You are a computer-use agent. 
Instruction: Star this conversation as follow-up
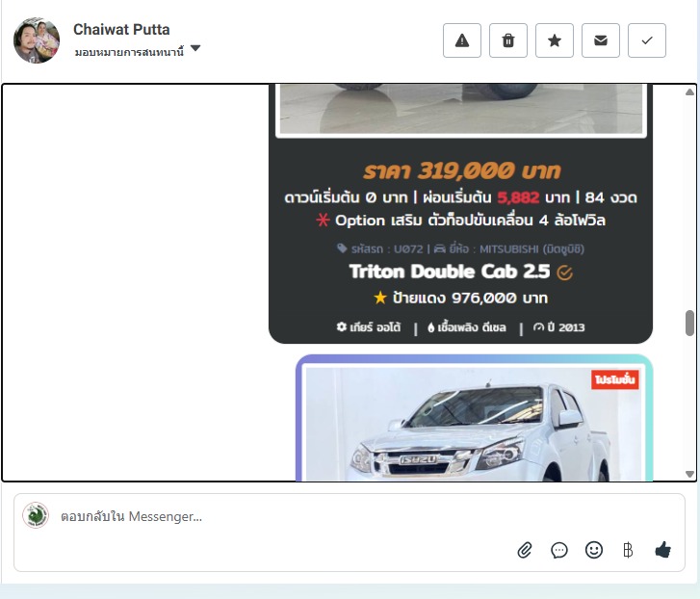(555, 40)
